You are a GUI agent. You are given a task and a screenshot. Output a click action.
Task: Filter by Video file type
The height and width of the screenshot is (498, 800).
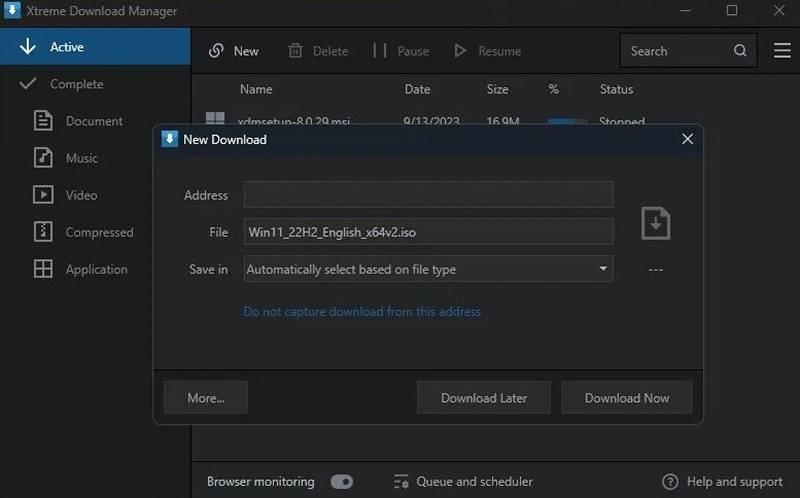81,195
